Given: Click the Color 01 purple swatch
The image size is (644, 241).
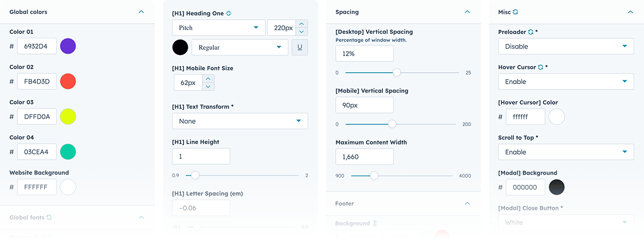Looking at the screenshot, I should [x=68, y=46].
